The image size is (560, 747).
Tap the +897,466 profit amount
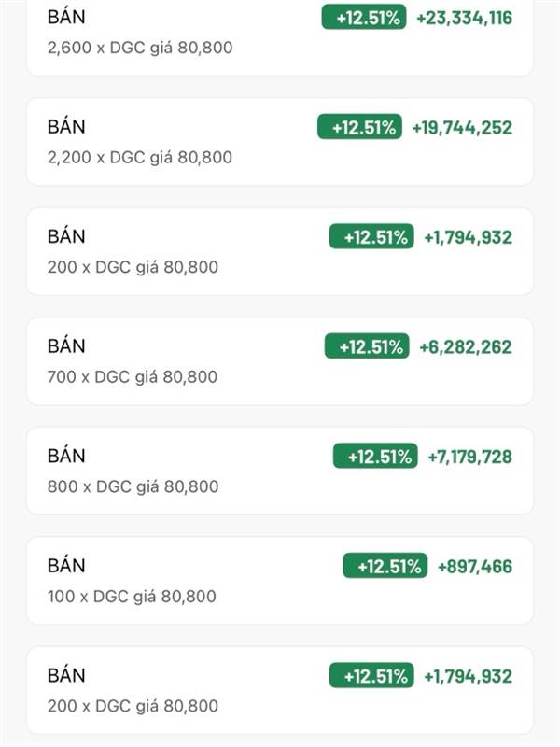pos(474,567)
